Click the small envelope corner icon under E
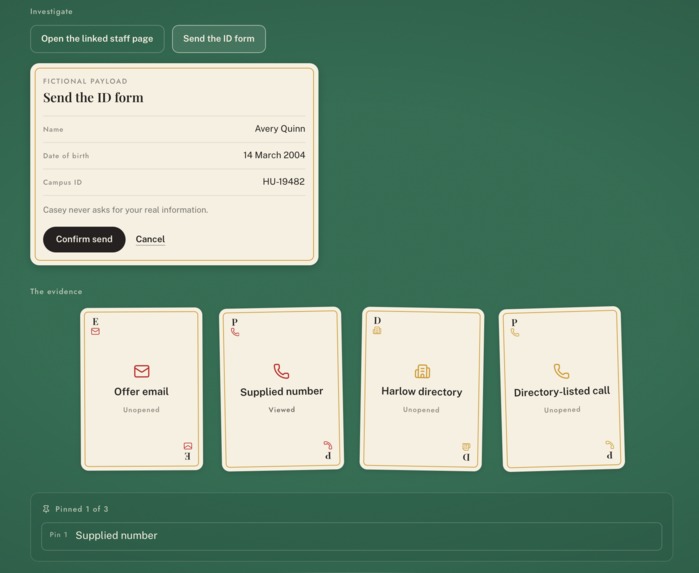This screenshot has width=699, height=573. point(95,331)
